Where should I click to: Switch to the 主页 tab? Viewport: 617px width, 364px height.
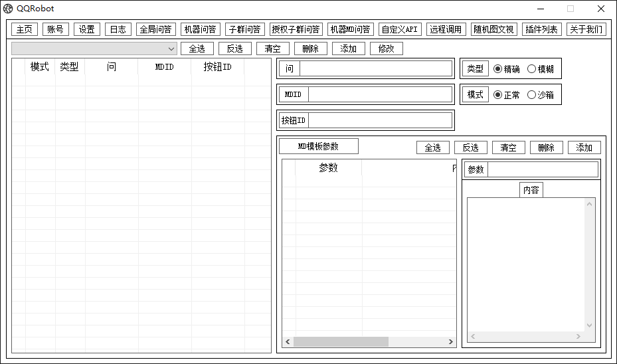[25, 29]
